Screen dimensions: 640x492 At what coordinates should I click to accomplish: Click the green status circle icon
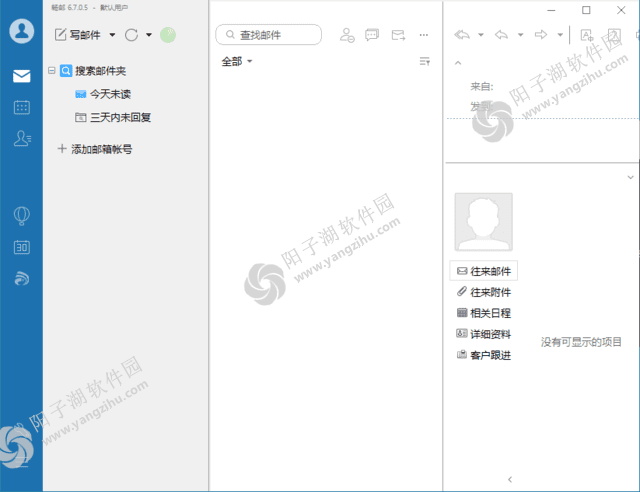(168, 35)
